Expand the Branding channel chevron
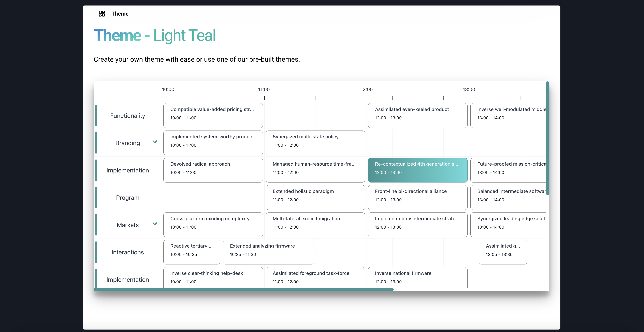The width and height of the screenshot is (644, 332). click(155, 142)
